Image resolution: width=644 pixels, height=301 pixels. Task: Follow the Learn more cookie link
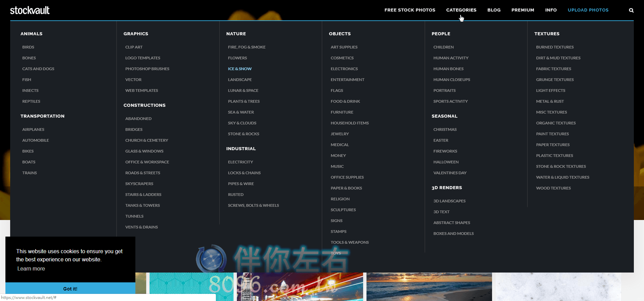(x=31, y=268)
